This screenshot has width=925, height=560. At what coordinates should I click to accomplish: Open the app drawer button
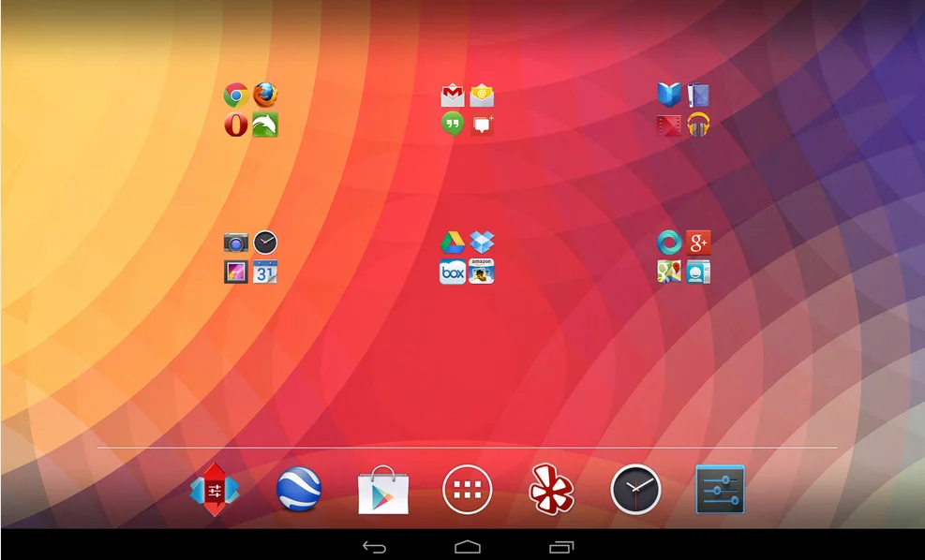click(468, 489)
